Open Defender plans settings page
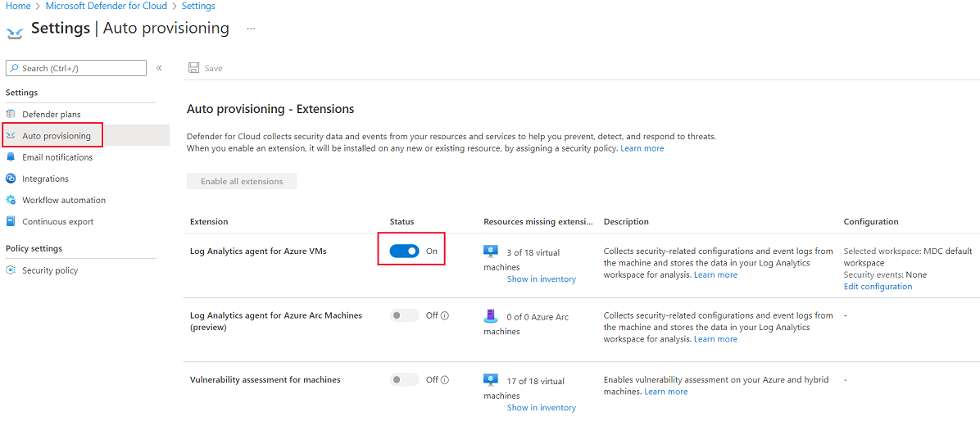980x426 pixels. click(x=52, y=115)
